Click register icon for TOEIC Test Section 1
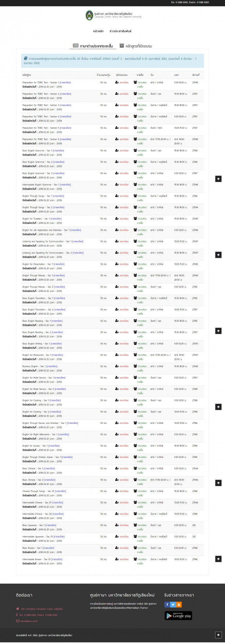This screenshot has height=644, width=225. [117, 83]
